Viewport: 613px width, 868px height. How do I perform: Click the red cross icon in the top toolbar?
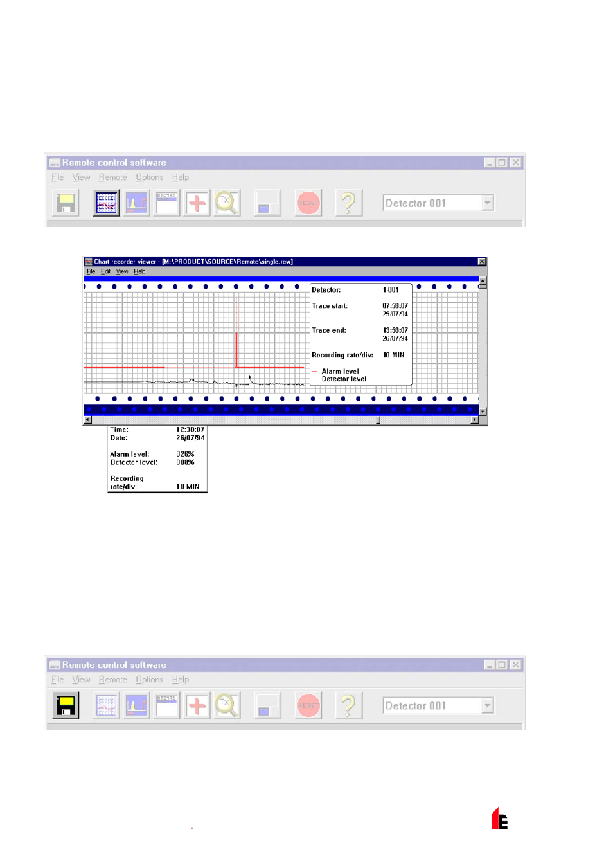197,203
